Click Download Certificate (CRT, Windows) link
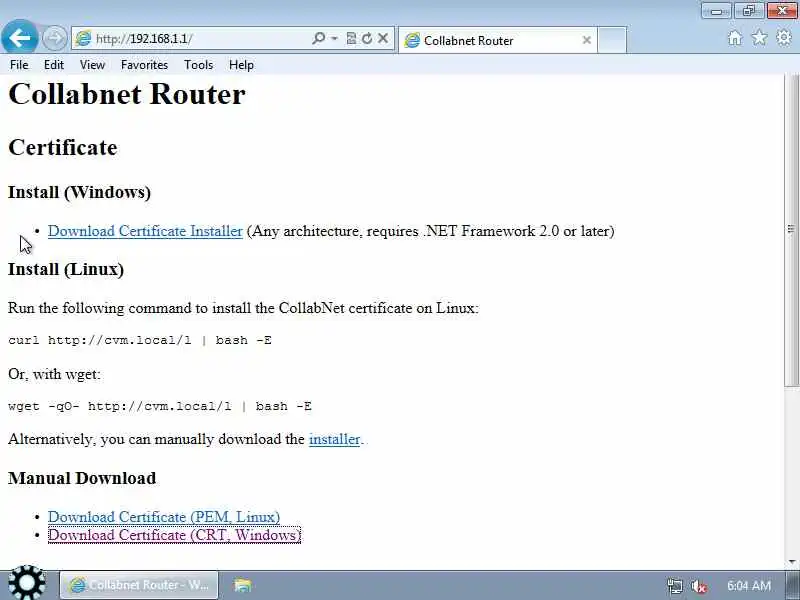 (x=174, y=535)
